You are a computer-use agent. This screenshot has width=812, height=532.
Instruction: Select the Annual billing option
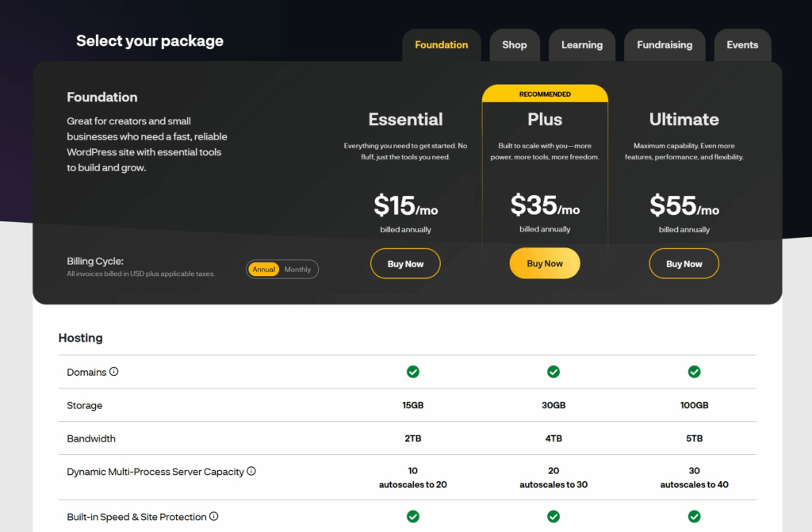pyautogui.click(x=264, y=270)
